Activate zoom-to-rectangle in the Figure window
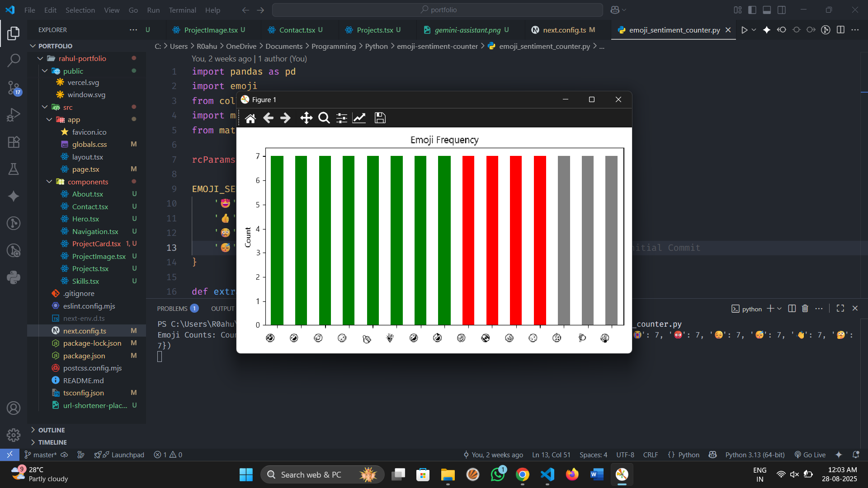This screenshot has width=868, height=488. tap(324, 118)
